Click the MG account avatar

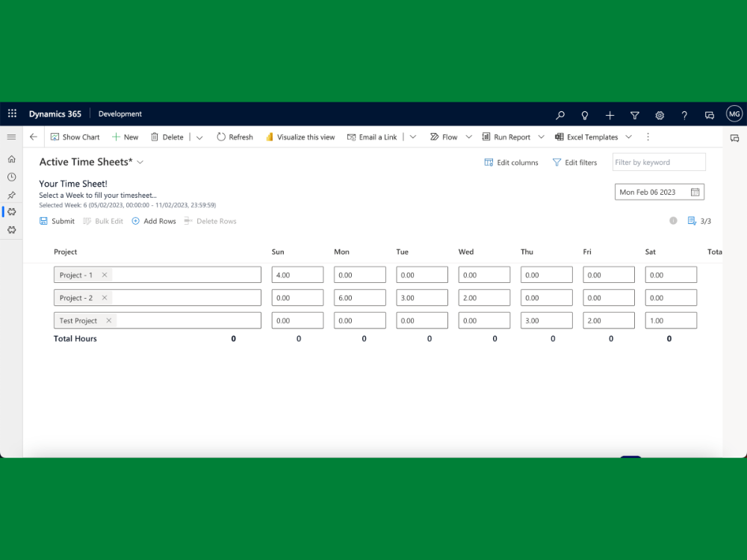pyautogui.click(x=734, y=113)
